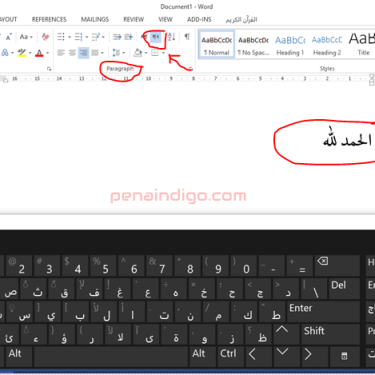Expand the font color dropdown arrow
The image size is (375, 375).
click(48, 53)
